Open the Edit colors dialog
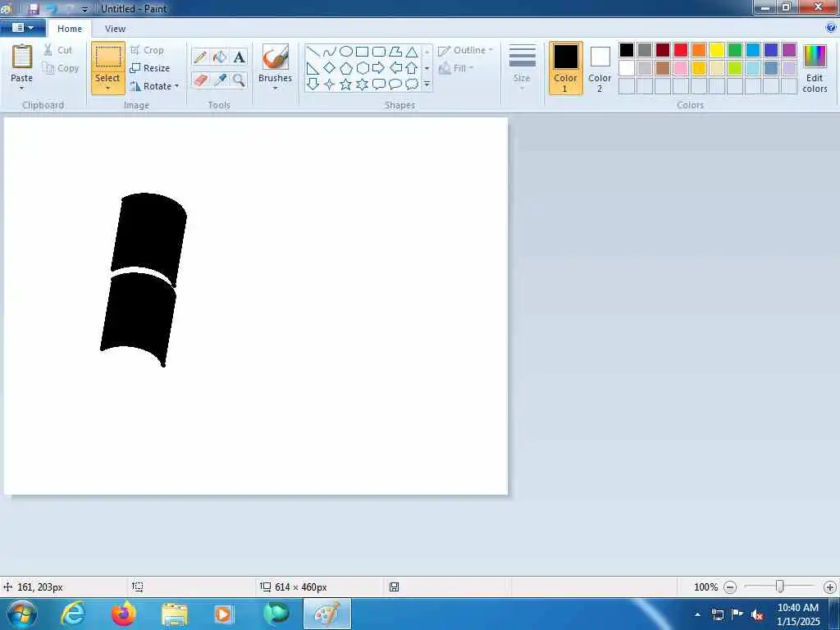Viewport: 840px width, 630px height. tap(815, 69)
